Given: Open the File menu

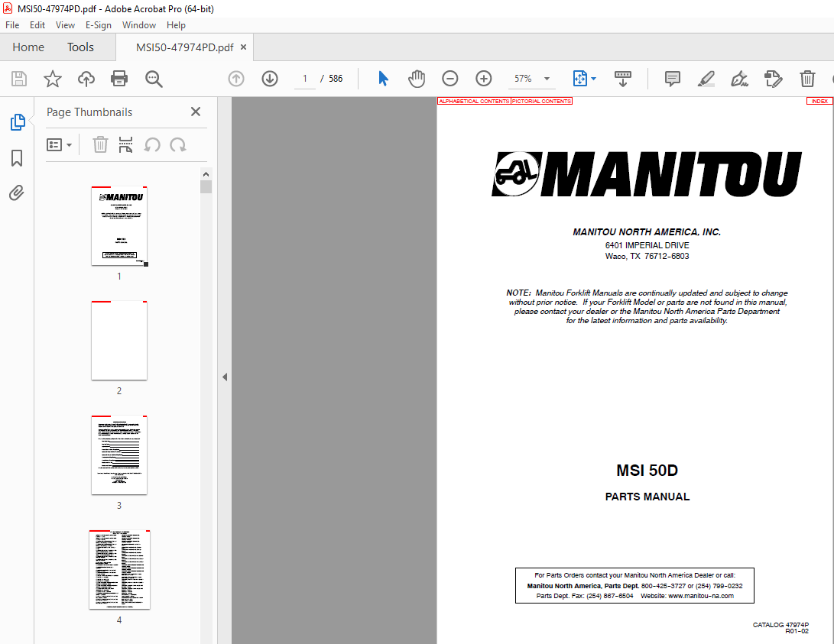Looking at the screenshot, I should point(12,25).
